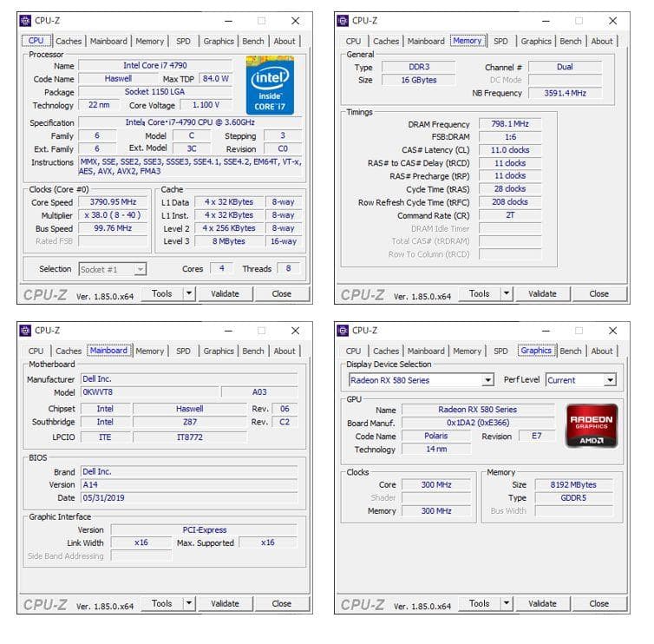
Task: Open Tools dropdown arrow in Graphics window
Action: (x=507, y=603)
